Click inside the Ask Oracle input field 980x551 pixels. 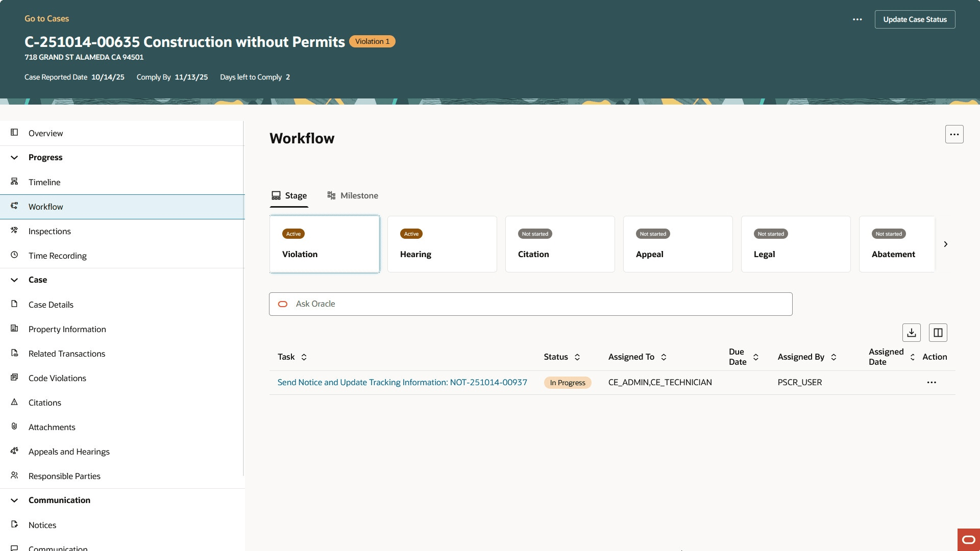[510, 304]
